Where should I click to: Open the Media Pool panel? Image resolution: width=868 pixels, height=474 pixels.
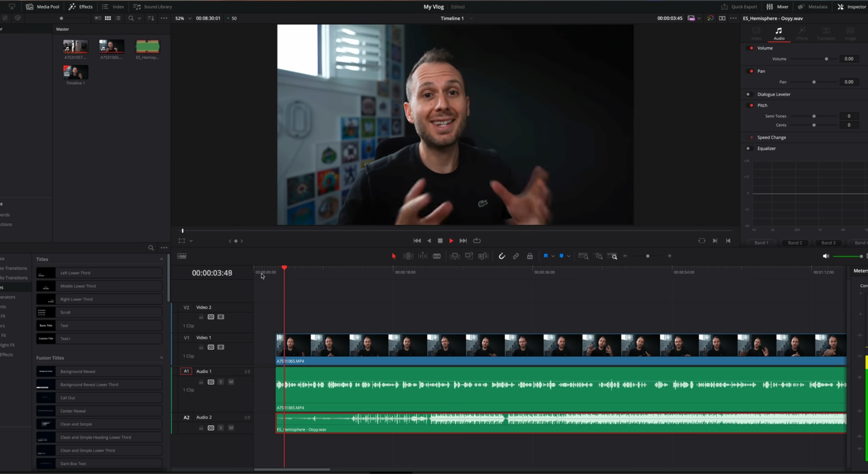point(42,6)
